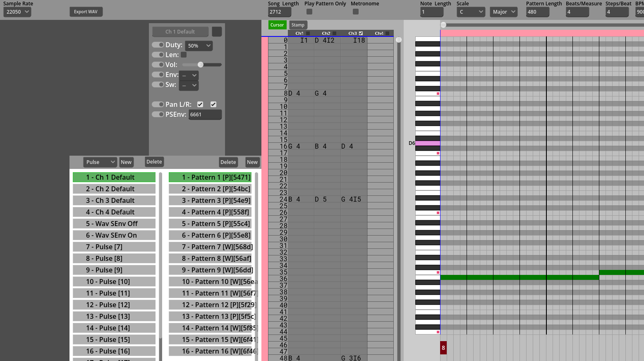Uncheck the Ch3 channel checkbox
Viewport: 644px width, 361px height.
pos(361,33)
